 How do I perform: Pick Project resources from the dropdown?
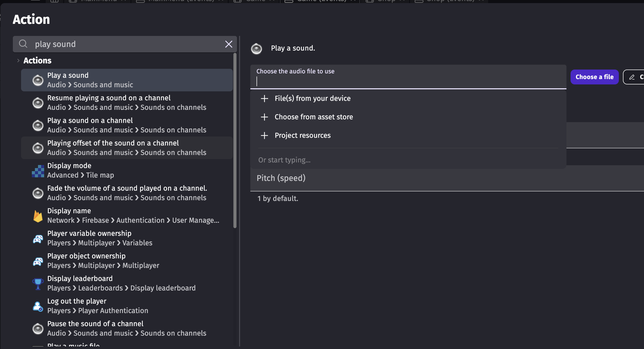(302, 135)
